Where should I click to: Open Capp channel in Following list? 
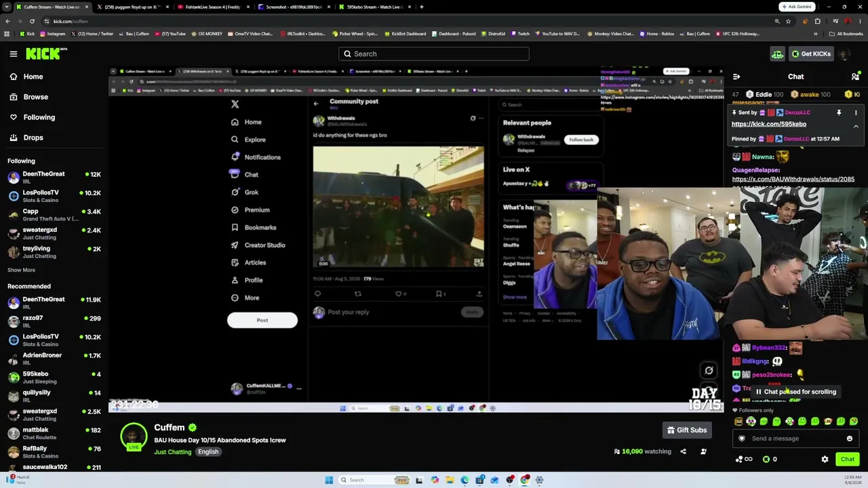pyautogui.click(x=54, y=214)
